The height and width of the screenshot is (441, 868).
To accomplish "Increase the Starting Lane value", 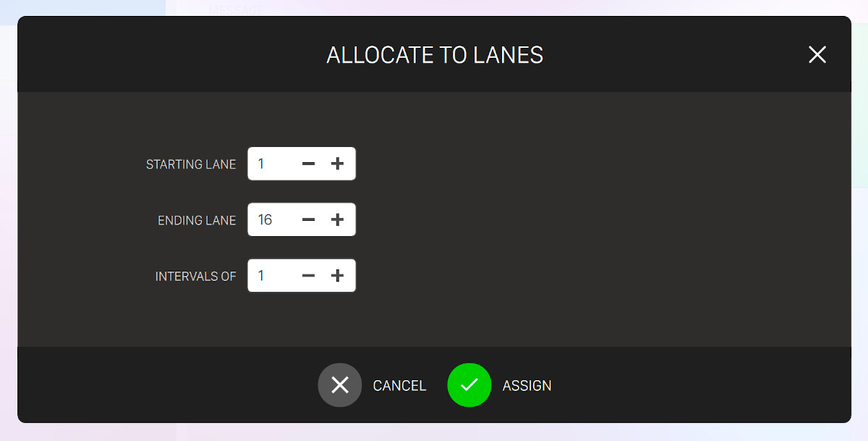I will coord(337,164).
